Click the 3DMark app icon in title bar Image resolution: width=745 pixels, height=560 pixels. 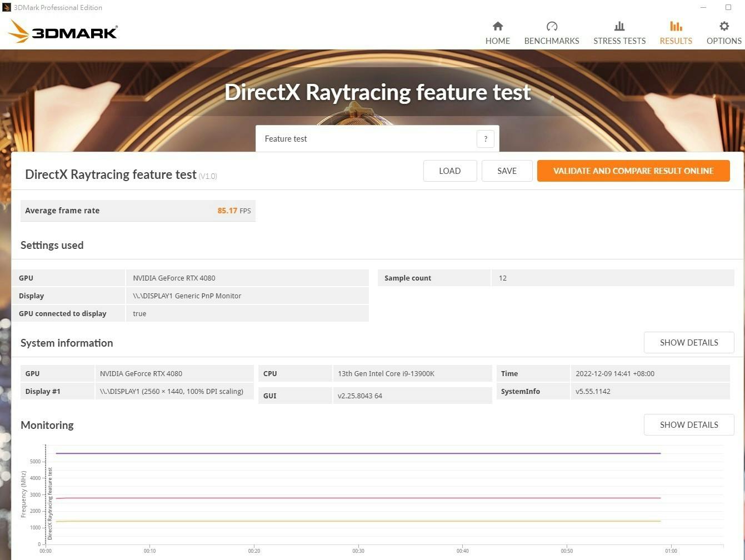6,7
